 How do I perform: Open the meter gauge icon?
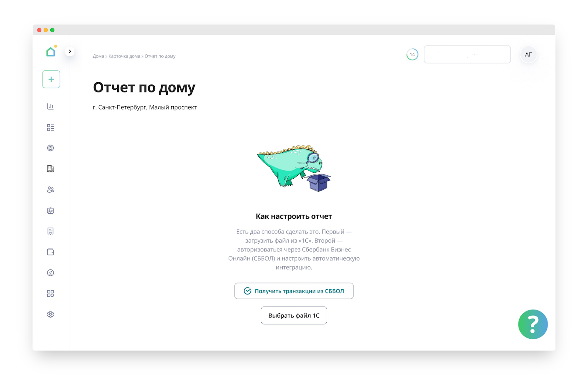[x=50, y=273]
